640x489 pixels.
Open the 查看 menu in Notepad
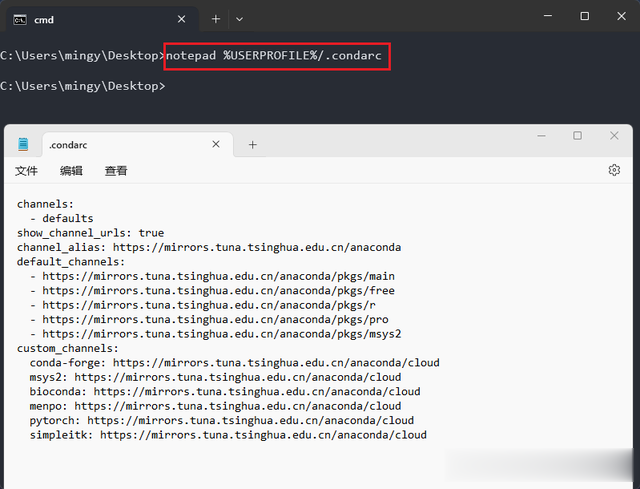coord(116,171)
